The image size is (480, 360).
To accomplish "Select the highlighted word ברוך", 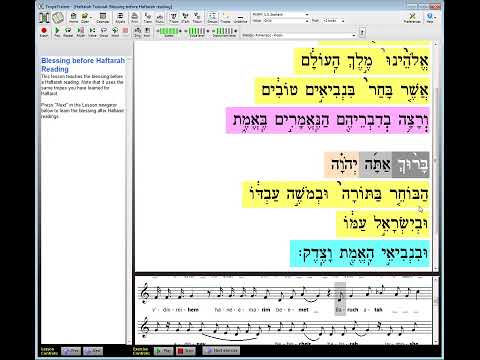I will point(411,164).
